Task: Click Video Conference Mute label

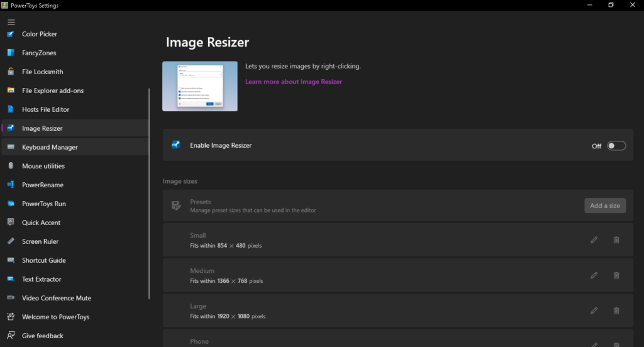Action: point(57,298)
